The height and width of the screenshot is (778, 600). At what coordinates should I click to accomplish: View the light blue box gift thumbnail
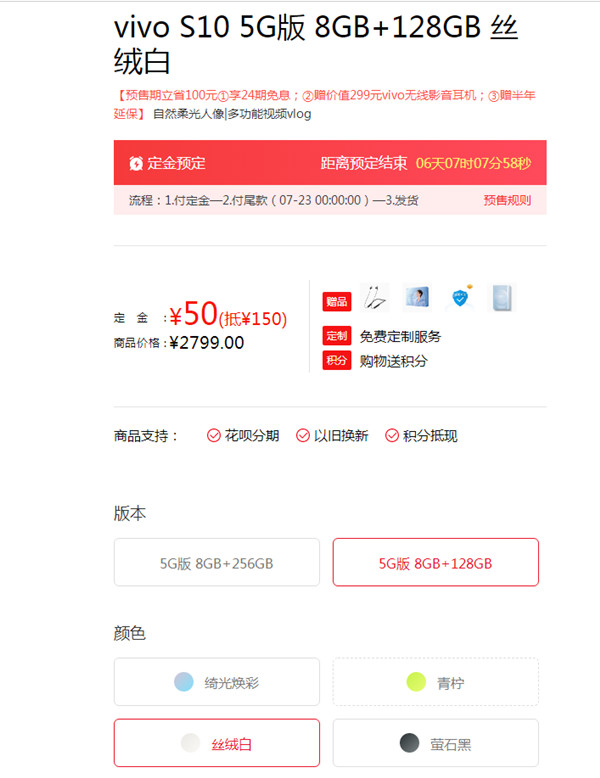[502, 298]
